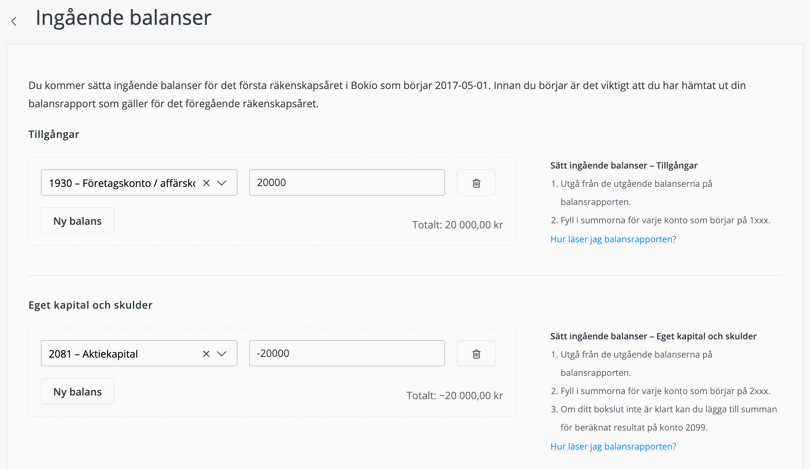Add Ny balans under Eget kapital och skulder

click(77, 392)
